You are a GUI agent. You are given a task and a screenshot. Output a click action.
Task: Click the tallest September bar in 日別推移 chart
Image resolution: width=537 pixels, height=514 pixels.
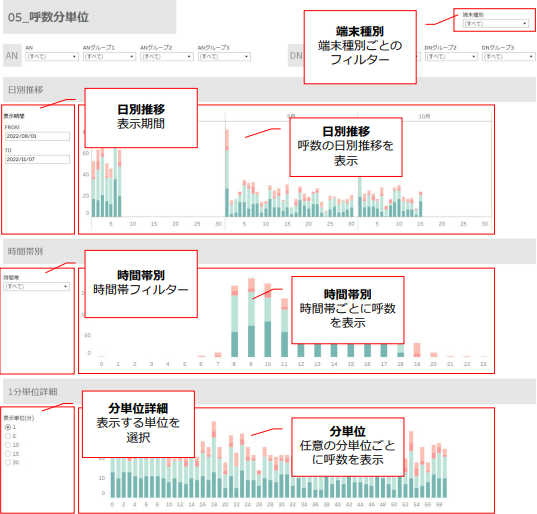tap(227, 173)
